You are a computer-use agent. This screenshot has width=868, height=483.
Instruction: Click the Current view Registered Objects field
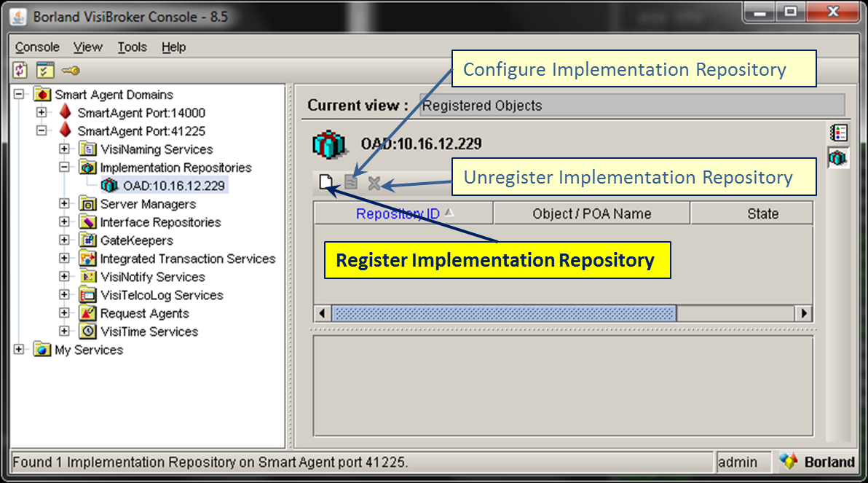[632, 105]
